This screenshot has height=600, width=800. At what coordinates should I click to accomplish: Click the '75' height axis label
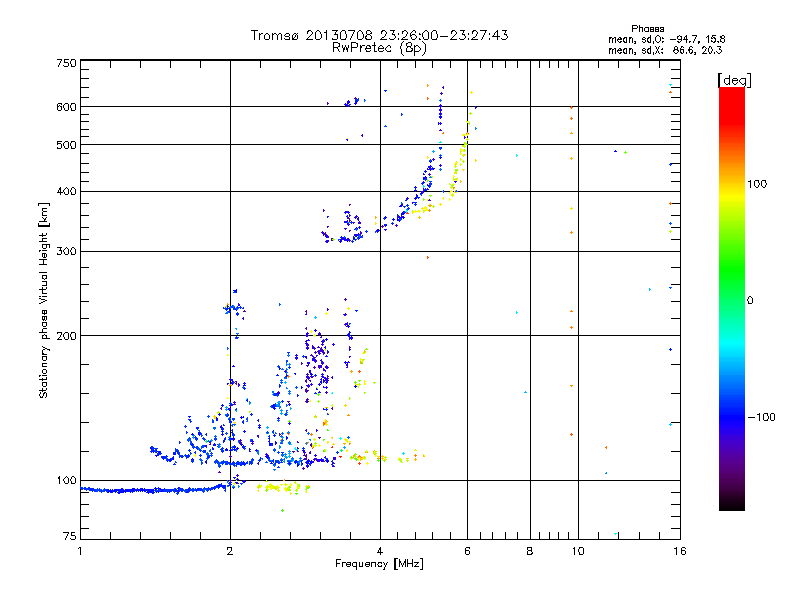[70, 536]
